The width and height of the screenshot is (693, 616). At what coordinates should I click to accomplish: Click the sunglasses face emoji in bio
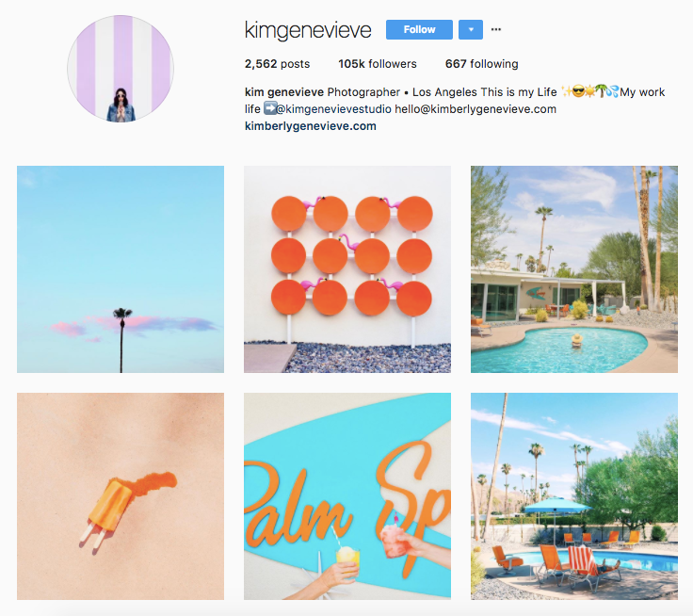coord(578,91)
